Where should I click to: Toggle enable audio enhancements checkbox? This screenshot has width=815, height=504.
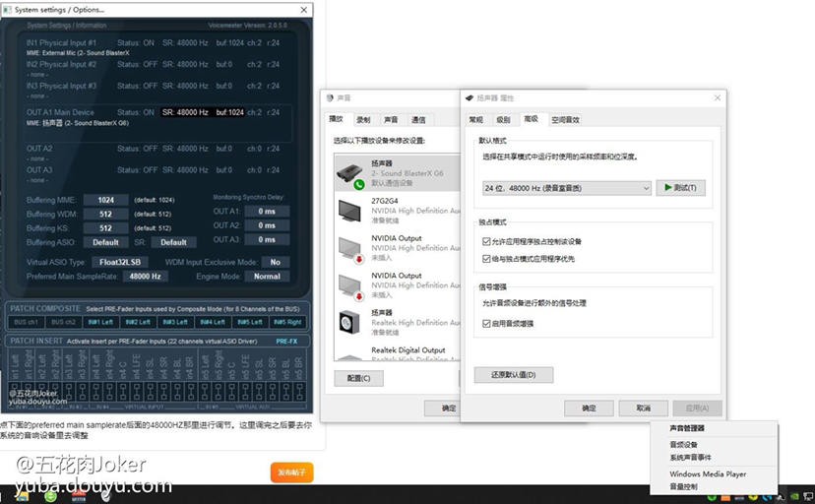point(486,323)
